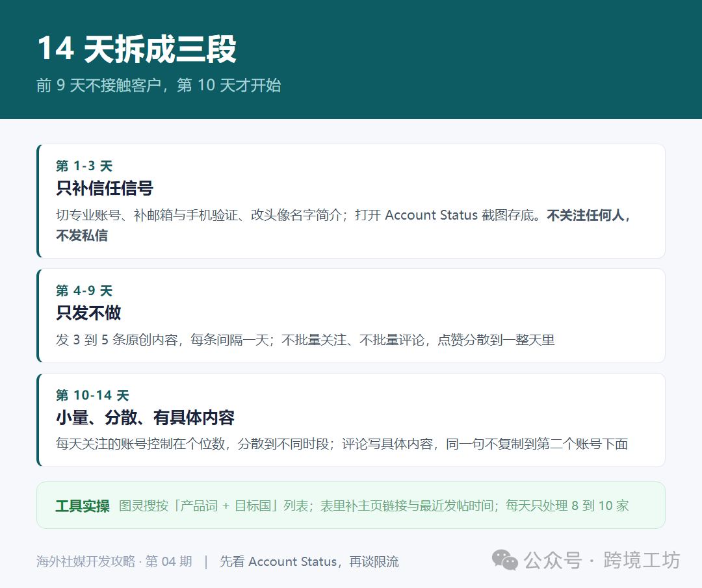Click the text "每天只处理 8 到 10 家"
Image resolution: width=702 pixels, height=588 pixels.
tap(567, 506)
